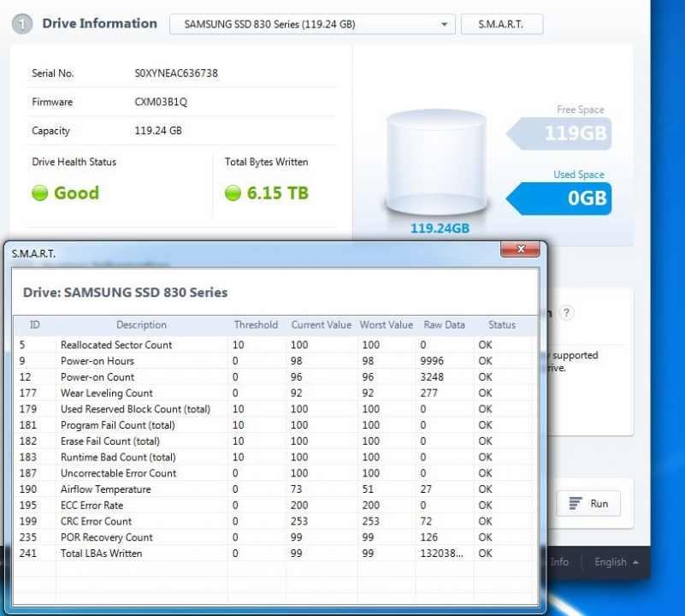Select the ECC Error Rate row
The image size is (685, 616).
274,506
